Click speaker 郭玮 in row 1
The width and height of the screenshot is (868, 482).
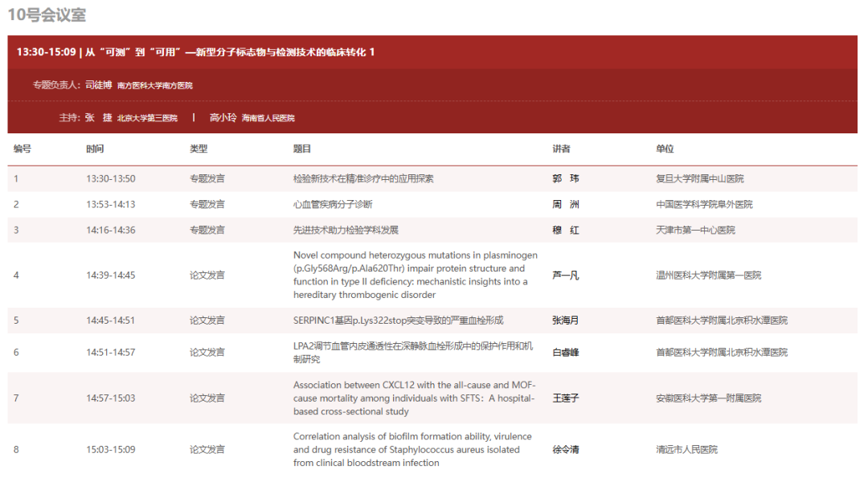(566, 179)
